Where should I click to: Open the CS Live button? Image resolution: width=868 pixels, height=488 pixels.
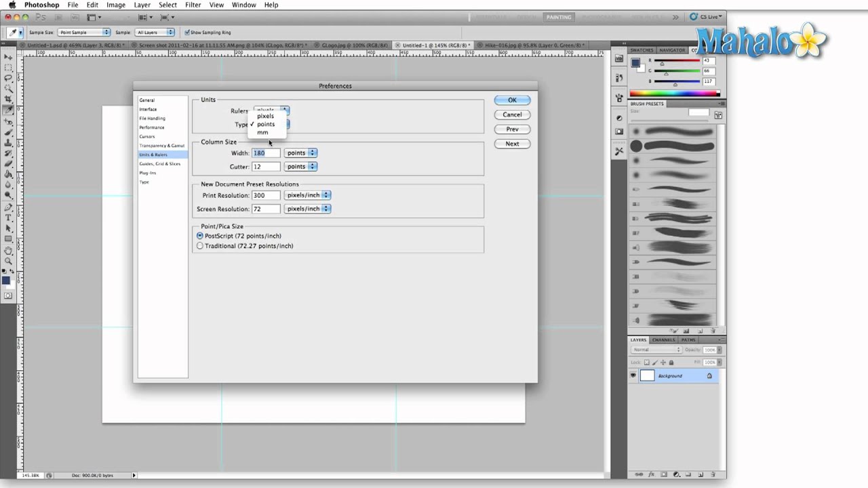[x=707, y=17]
